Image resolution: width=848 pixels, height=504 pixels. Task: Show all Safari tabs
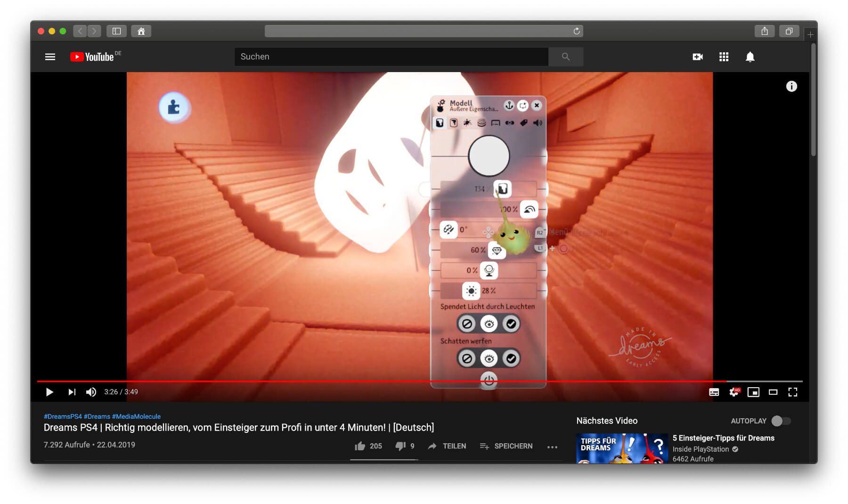point(789,31)
